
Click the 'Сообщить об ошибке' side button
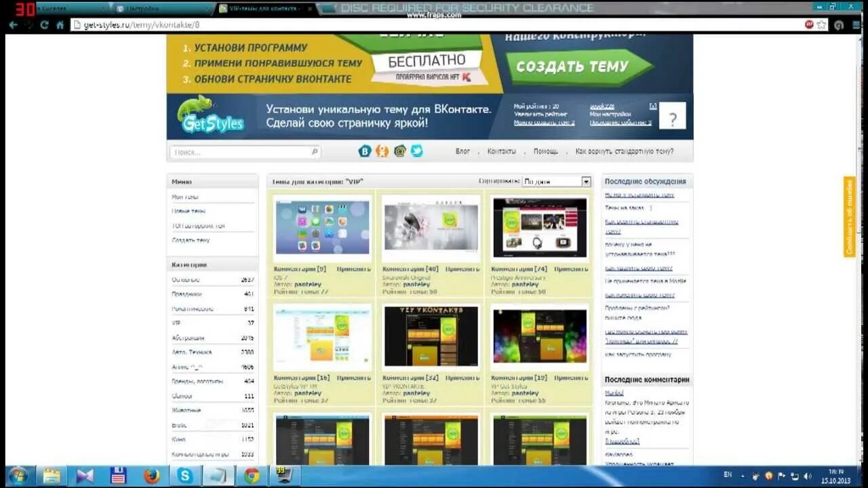click(849, 217)
